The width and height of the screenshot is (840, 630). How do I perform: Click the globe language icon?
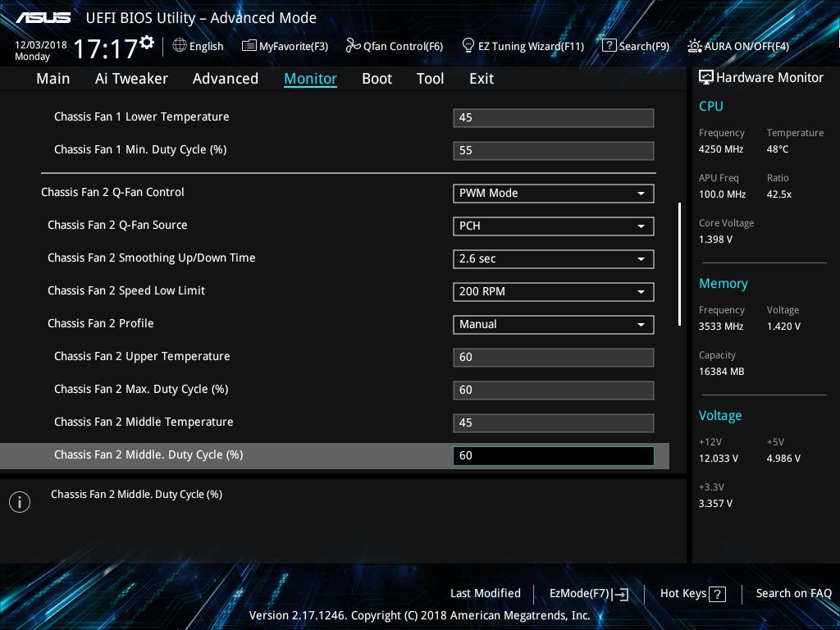click(180, 46)
